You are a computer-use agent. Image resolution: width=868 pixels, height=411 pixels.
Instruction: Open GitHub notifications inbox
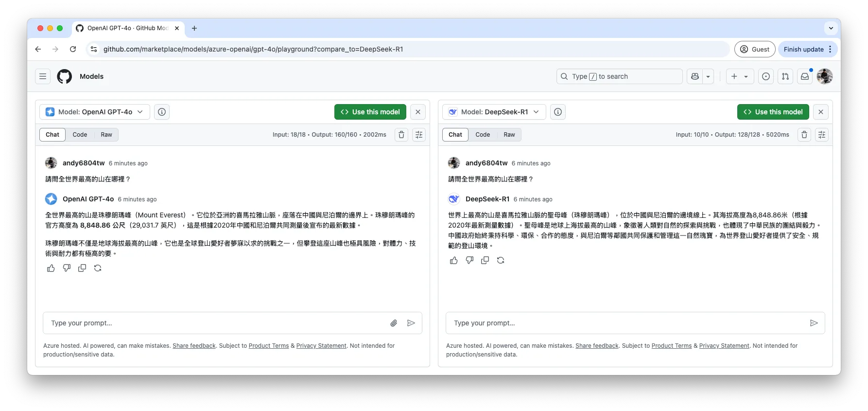click(805, 76)
